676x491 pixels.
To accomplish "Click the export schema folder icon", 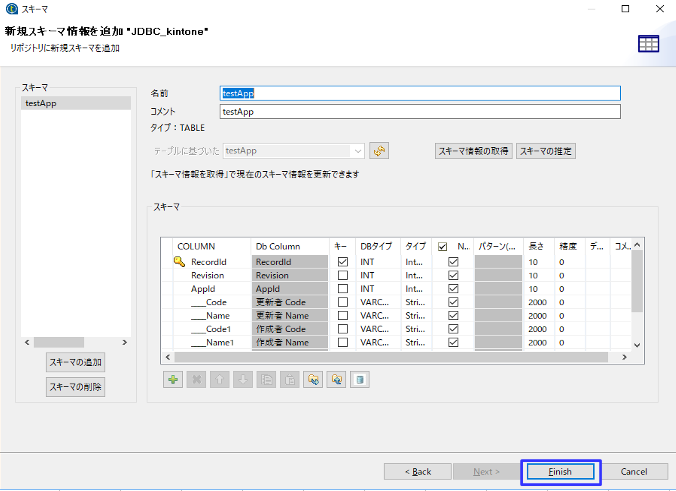I will coord(336,380).
